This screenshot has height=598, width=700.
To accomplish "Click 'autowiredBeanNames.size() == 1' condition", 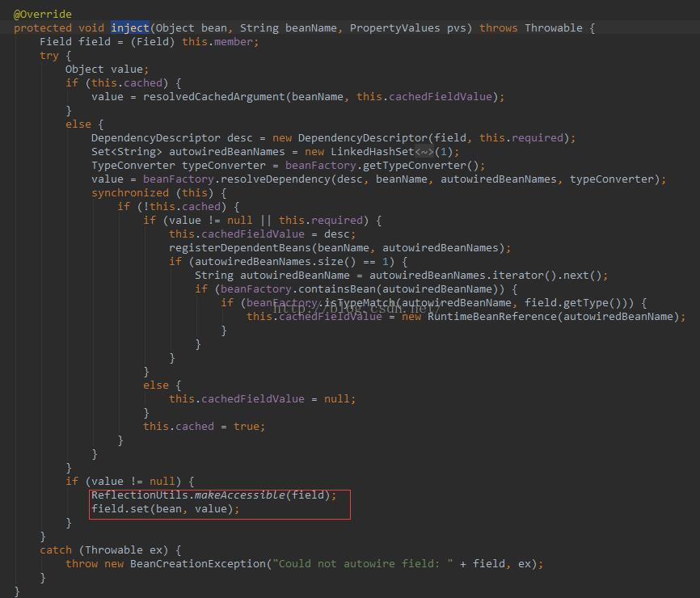I will (x=292, y=262).
